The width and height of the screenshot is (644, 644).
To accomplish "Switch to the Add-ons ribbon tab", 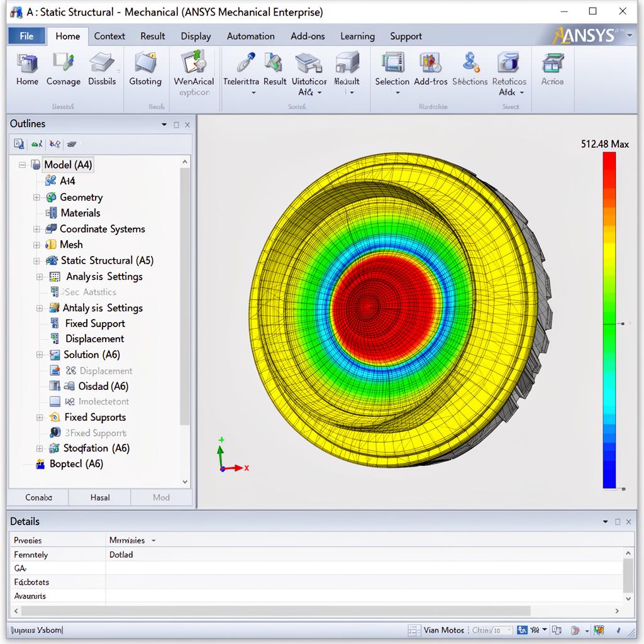I will 308,36.
